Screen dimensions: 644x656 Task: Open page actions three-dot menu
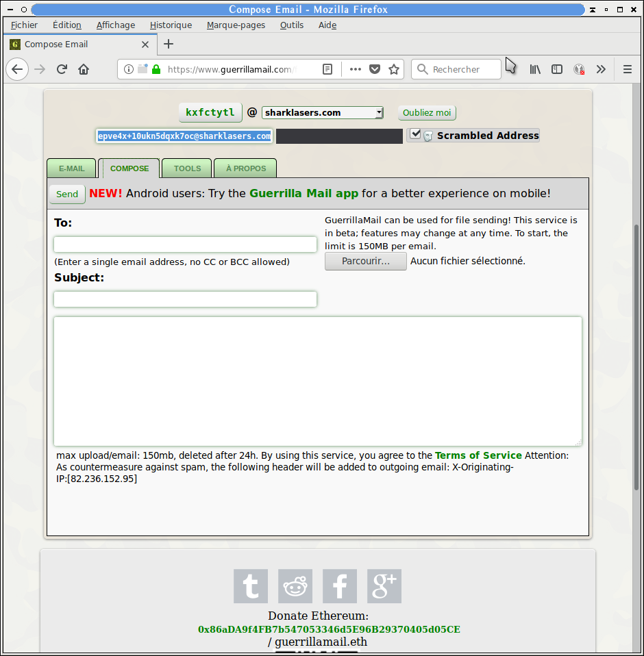[x=356, y=69]
